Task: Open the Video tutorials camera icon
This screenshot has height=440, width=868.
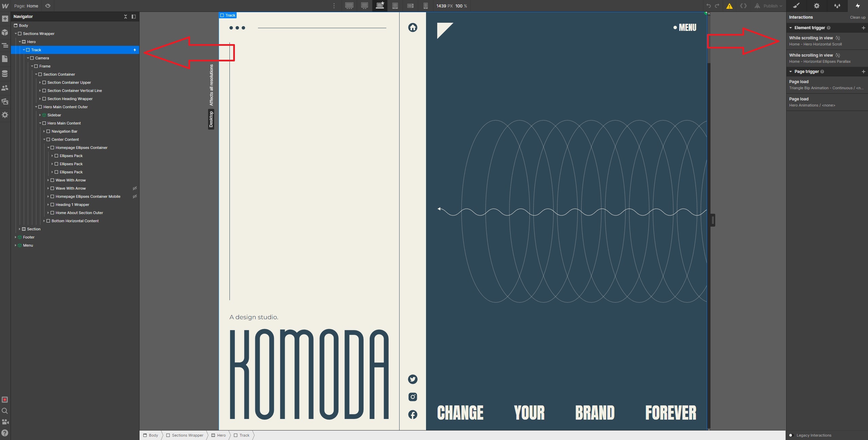Action: (x=5, y=422)
